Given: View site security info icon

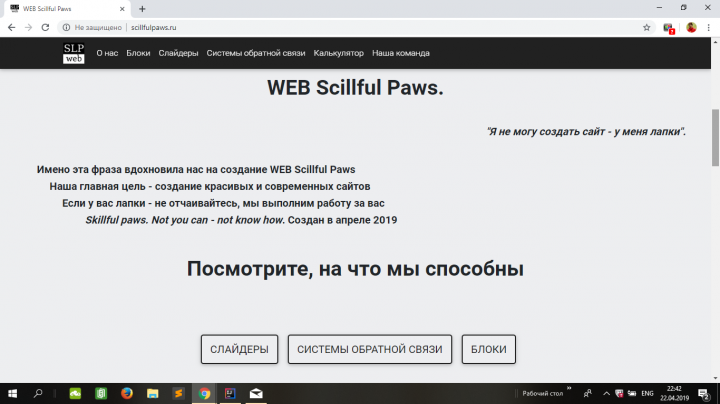Looking at the screenshot, I should pos(66,28).
